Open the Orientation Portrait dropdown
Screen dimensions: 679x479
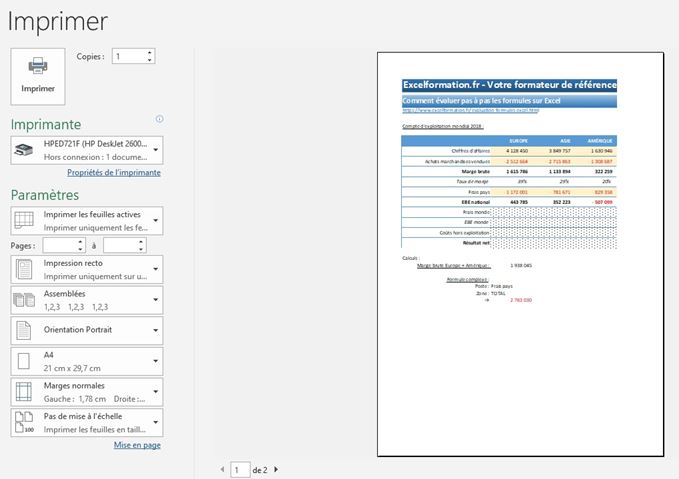pyautogui.click(x=155, y=331)
